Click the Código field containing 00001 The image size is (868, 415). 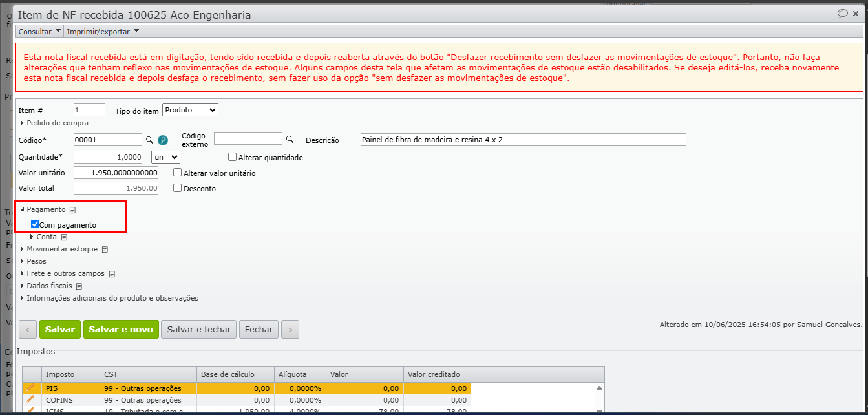click(108, 140)
